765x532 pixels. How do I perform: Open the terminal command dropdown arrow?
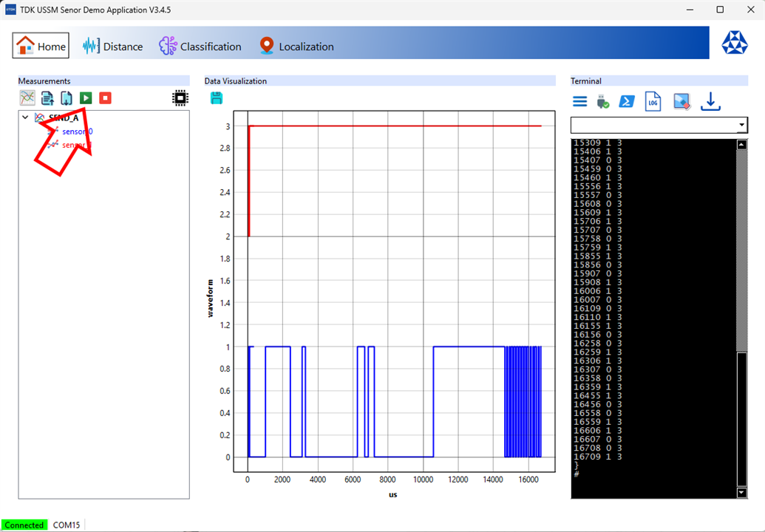tap(741, 126)
